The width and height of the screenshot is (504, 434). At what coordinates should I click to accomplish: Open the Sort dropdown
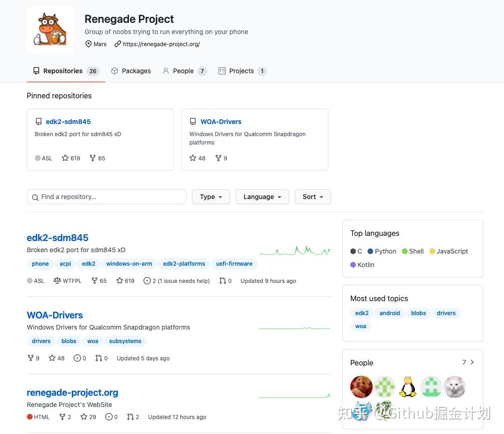(x=313, y=197)
